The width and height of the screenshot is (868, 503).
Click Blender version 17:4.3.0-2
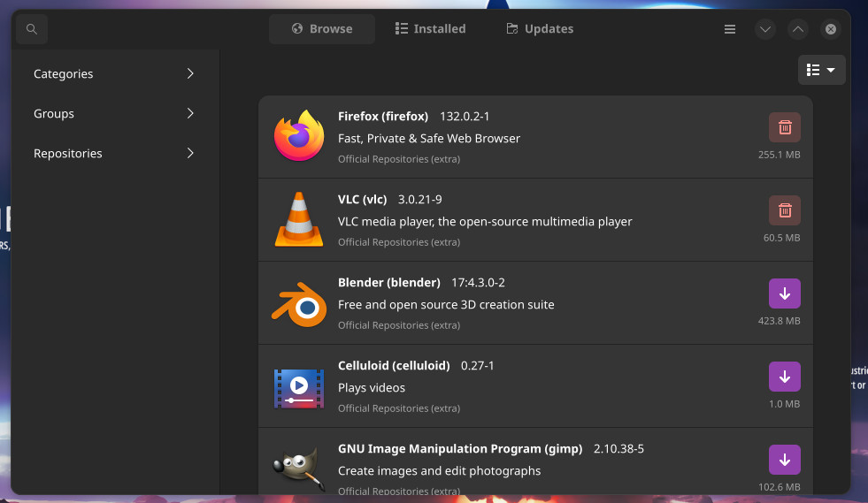tap(478, 282)
